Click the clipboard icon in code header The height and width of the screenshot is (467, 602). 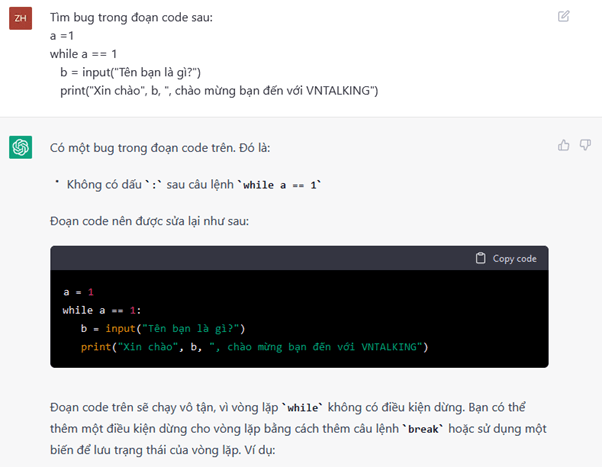coord(481,258)
